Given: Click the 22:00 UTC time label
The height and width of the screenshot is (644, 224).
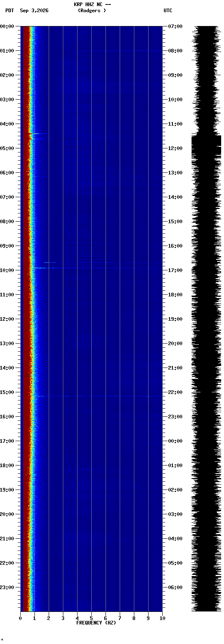Looking at the screenshot, I should click(175, 392).
